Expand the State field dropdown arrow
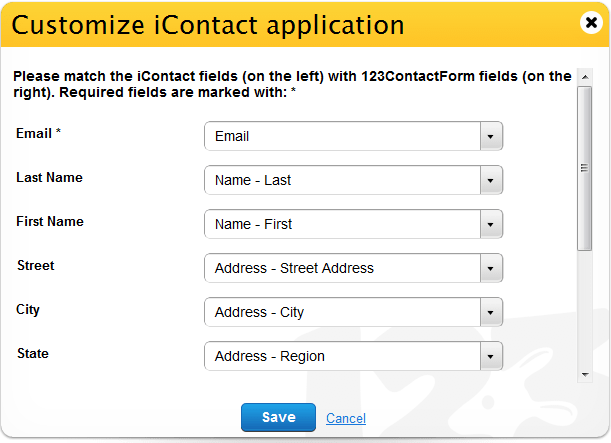Viewport: 611px width, 443px height. (x=491, y=357)
